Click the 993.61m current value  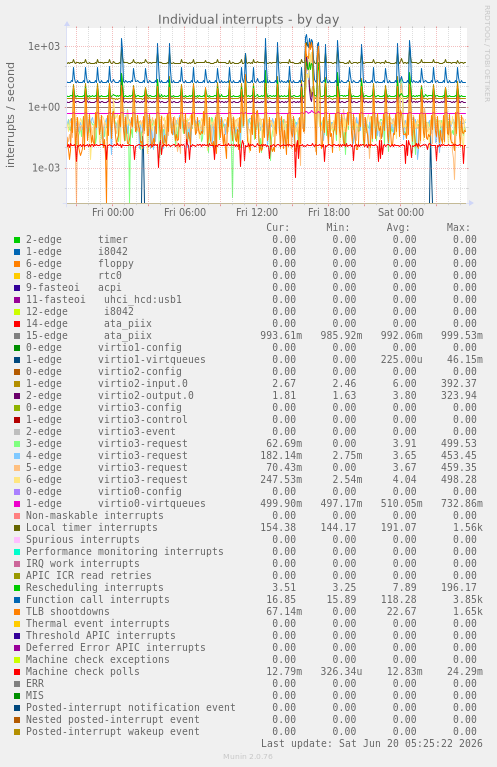pos(281,336)
